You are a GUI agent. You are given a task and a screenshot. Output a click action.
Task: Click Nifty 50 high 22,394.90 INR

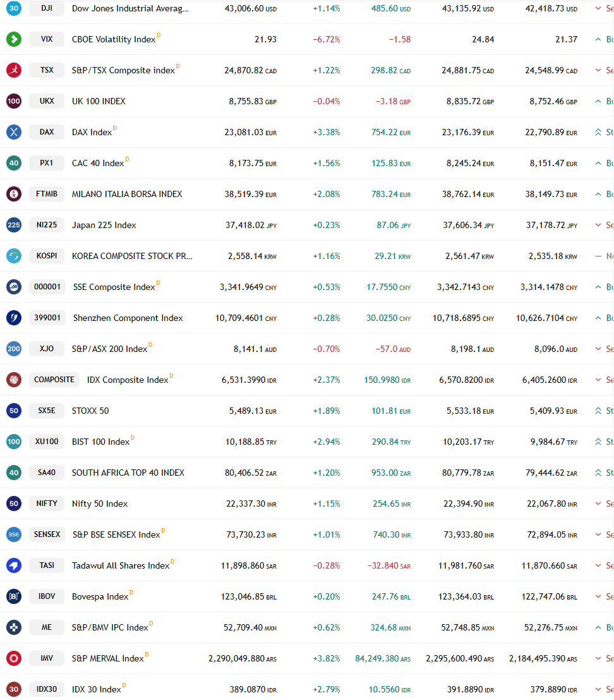pyautogui.click(x=469, y=504)
